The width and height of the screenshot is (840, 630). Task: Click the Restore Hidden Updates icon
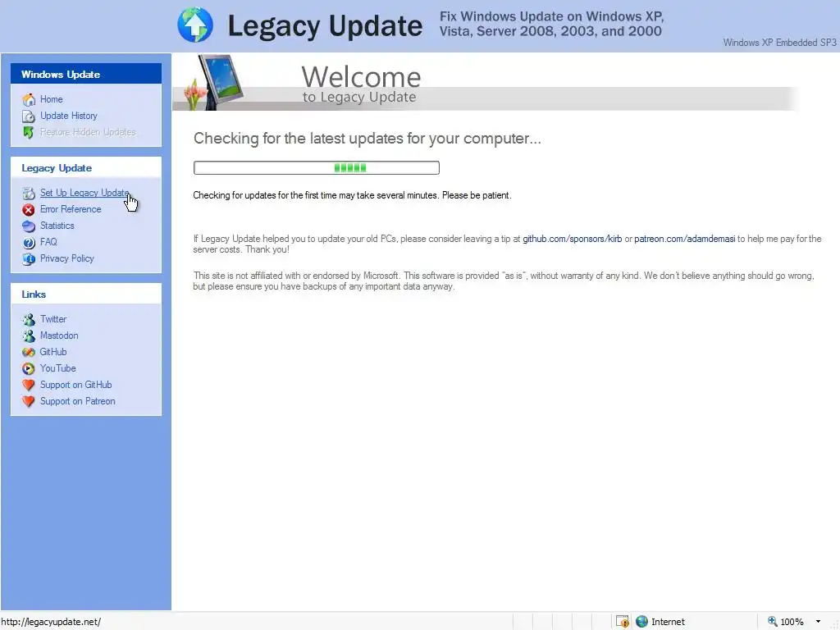point(29,132)
